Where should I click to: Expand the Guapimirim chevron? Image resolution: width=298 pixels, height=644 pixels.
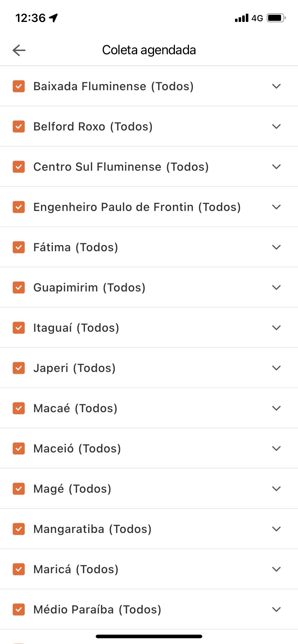(x=276, y=287)
